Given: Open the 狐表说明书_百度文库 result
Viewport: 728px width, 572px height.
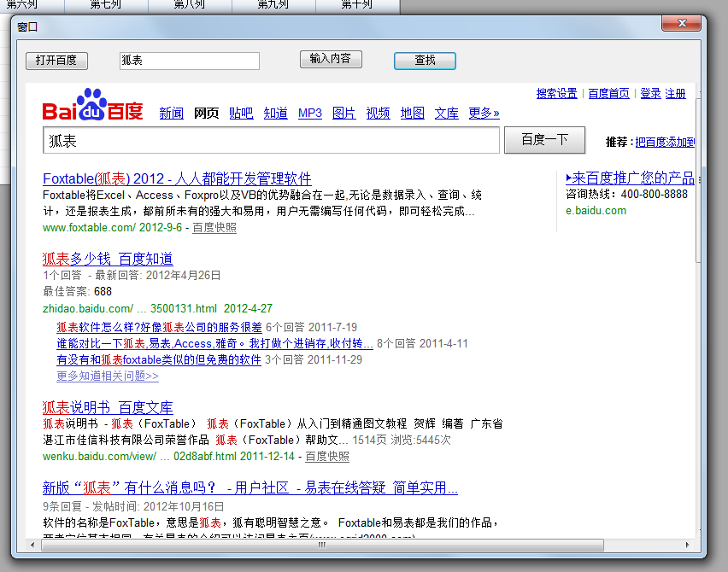Looking at the screenshot, I should click(108, 408).
